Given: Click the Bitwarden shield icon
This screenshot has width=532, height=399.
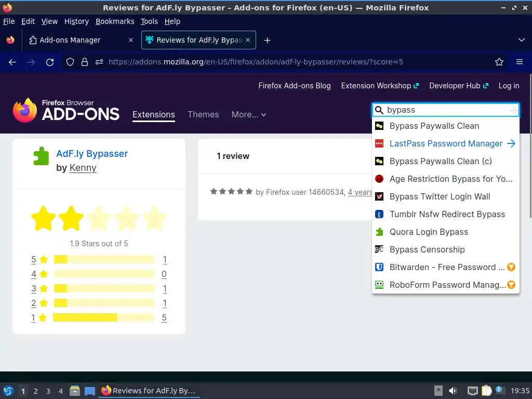Looking at the screenshot, I should point(379,267).
